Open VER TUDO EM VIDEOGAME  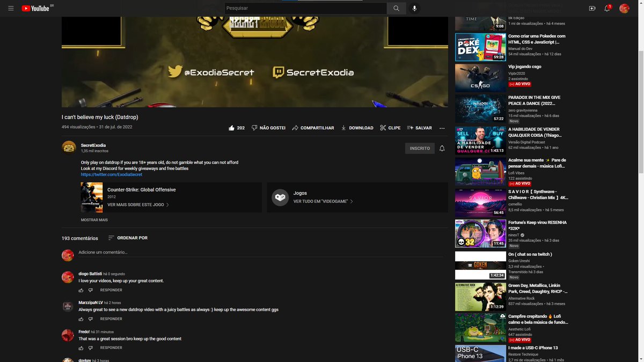click(x=323, y=201)
